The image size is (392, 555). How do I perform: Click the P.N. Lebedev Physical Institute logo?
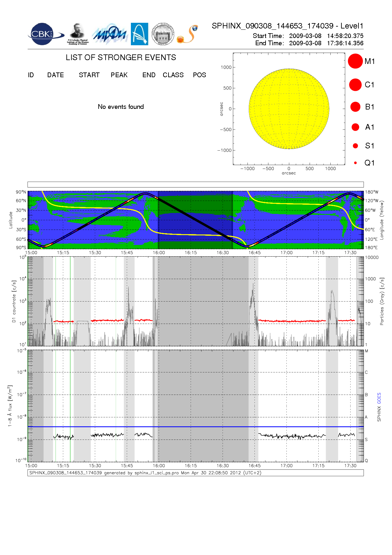(x=78, y=34)
